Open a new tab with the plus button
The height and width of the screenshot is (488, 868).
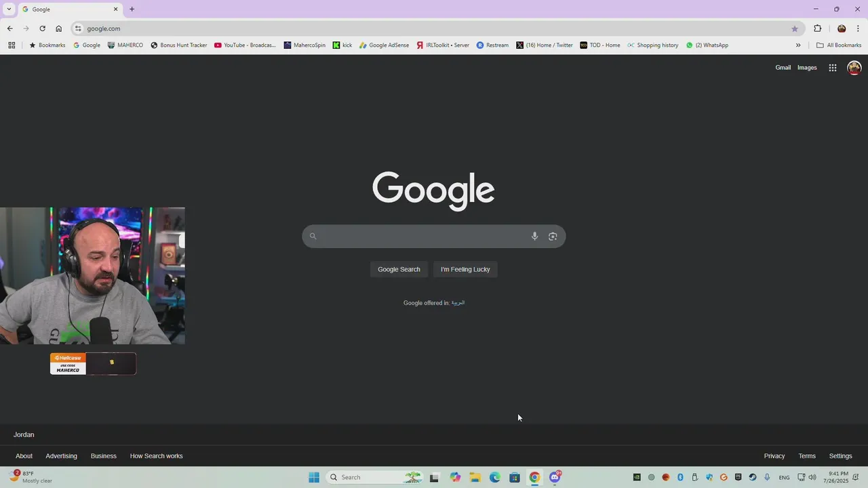click(132, 9)
